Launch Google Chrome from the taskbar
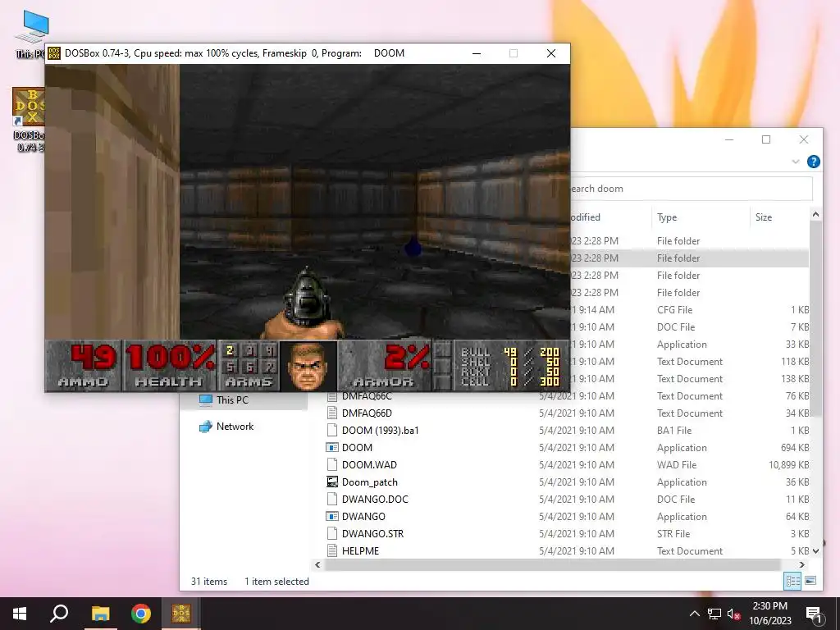 141,614
